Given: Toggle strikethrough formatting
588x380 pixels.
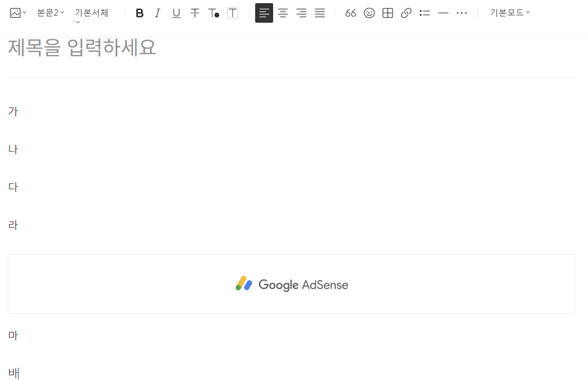Looking at the screenshot, I should pyautogui.click(x=194, y=13).
